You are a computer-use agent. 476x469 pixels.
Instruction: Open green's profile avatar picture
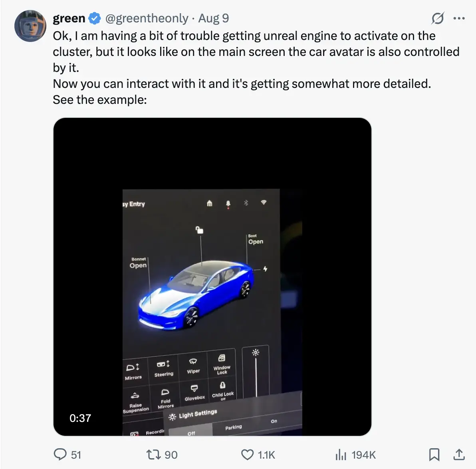[30, 26]
